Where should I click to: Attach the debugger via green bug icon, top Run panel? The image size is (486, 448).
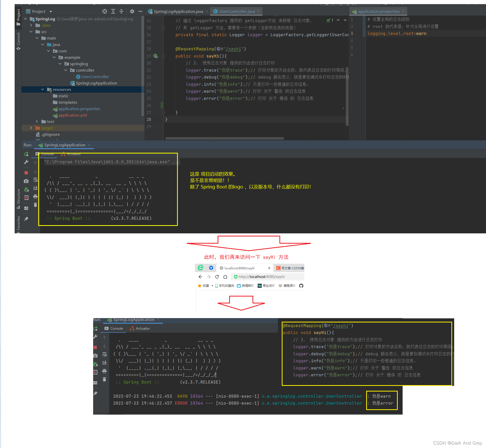pos(26,189)
